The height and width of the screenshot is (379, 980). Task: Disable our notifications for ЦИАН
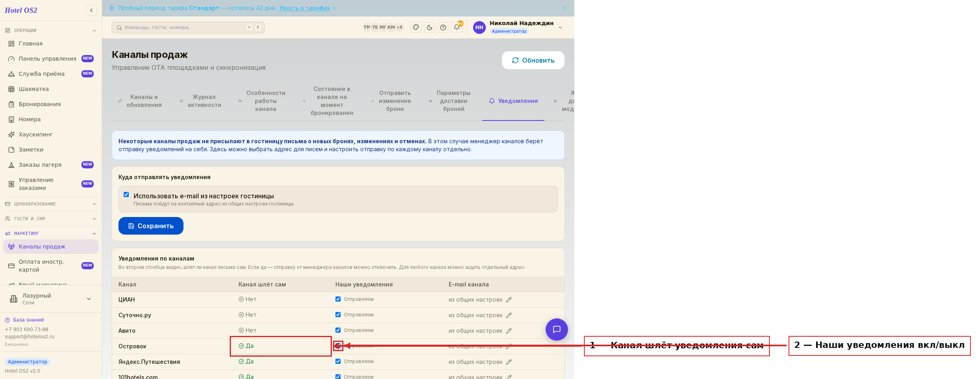point(338,299)
